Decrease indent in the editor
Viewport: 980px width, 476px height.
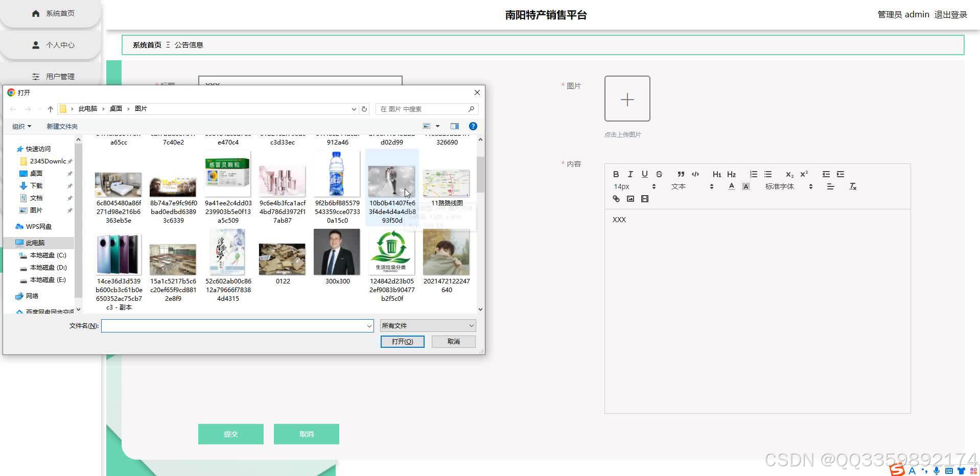826,174
